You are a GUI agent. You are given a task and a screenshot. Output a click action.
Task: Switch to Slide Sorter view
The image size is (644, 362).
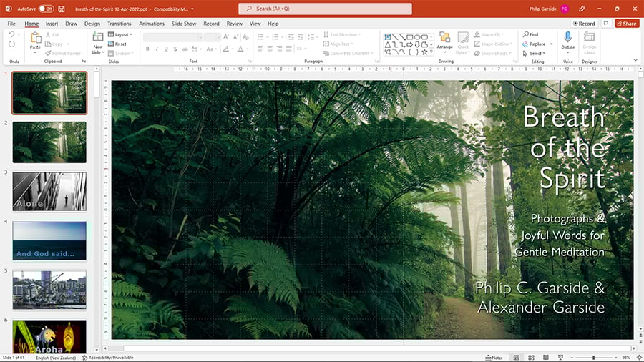531,358
